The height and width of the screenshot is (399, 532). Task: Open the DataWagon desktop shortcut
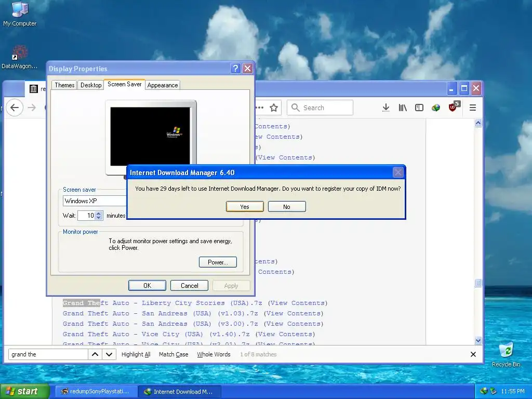coord(19,57)
